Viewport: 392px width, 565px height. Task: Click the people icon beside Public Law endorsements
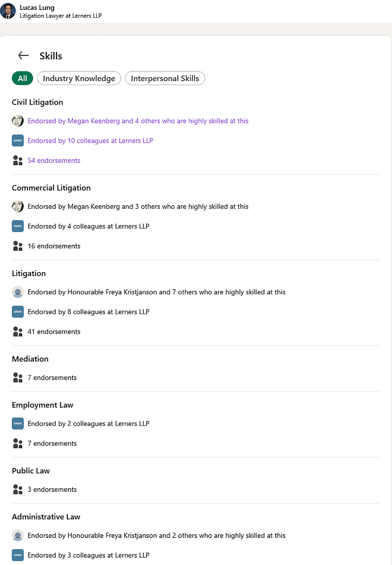point(18,489)
